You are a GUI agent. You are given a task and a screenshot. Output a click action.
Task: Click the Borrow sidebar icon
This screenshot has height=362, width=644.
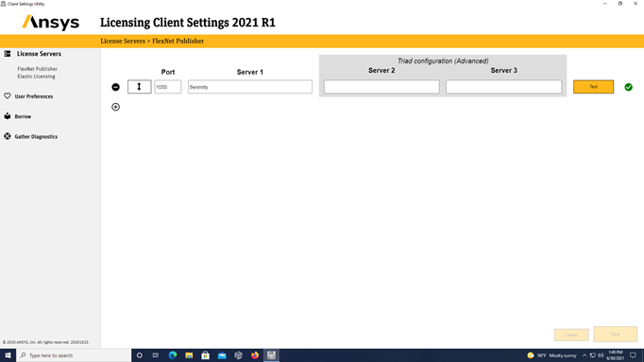click(8, 116)
